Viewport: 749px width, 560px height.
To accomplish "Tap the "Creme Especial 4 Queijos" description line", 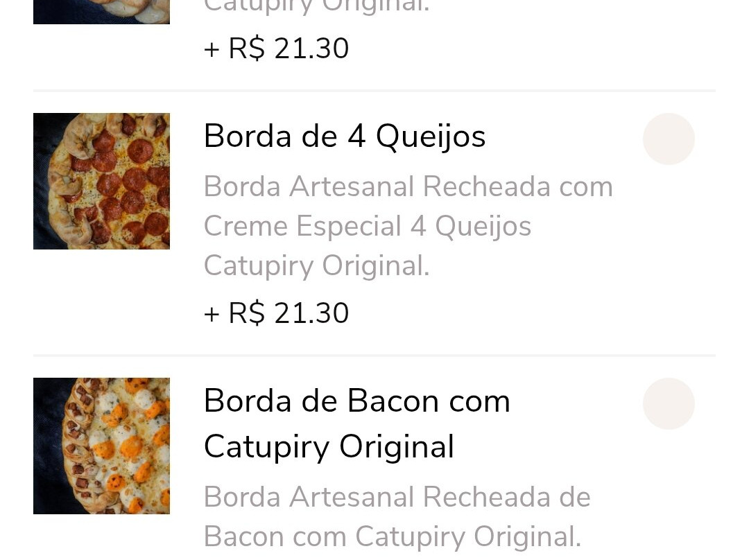I will (x=368, y=226).
